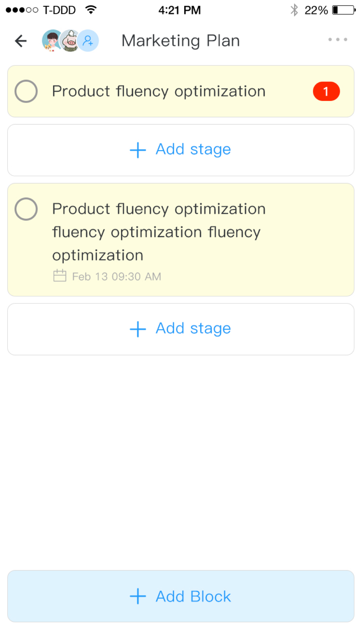
Task: Tap the Marketing Plan title
Action: (x=180, y=41)
